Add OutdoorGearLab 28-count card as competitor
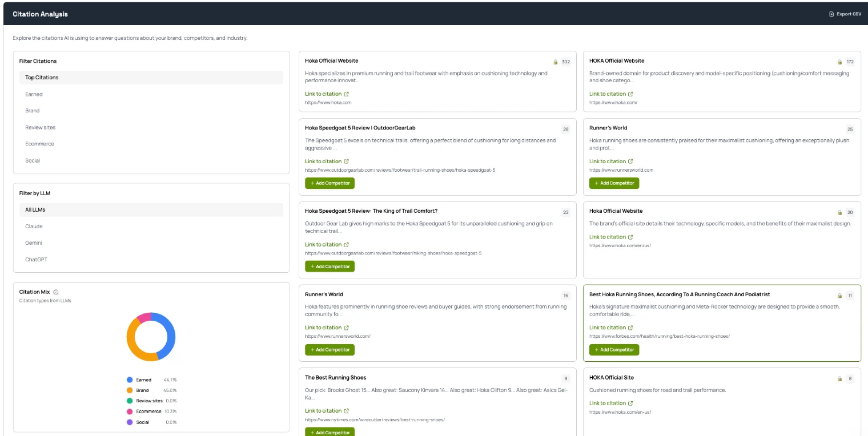868x436 pixels. [329, 183]
